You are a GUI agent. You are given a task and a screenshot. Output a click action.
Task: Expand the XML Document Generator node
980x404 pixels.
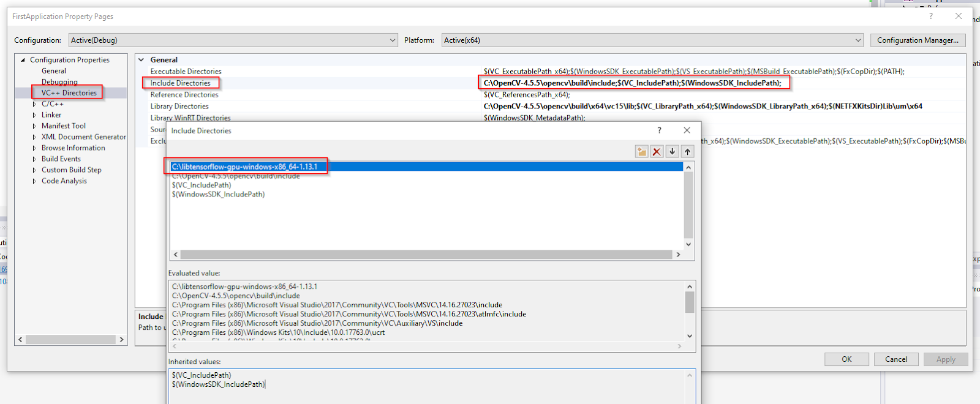[x=34, y=137]
